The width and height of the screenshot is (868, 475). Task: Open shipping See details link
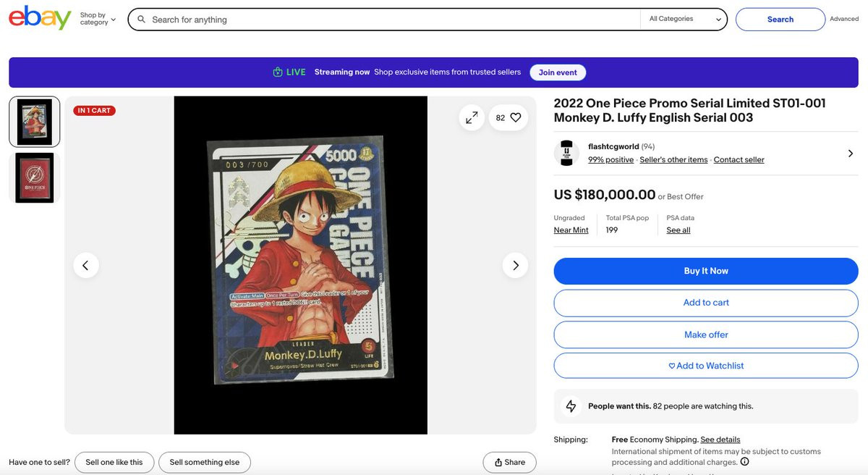[720, 440]
